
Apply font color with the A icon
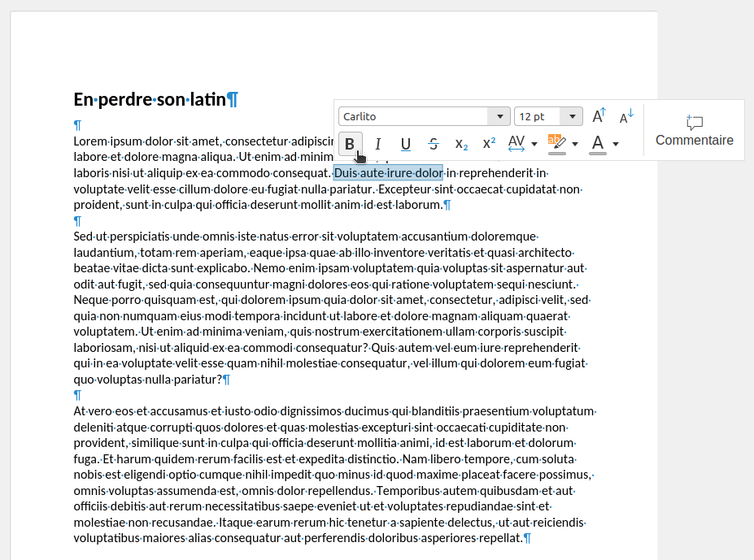click(x=598, y=144)
